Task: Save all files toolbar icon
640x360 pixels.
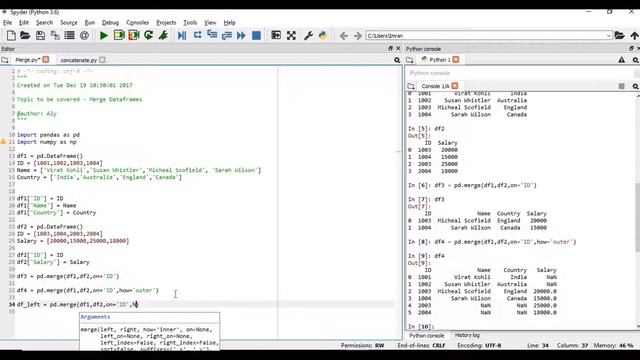Action: tap(55, 36)
